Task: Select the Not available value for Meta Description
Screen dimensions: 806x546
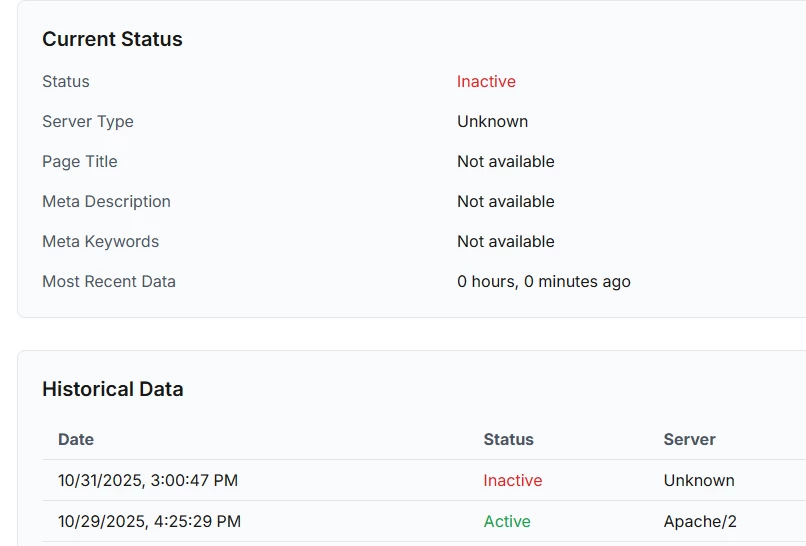Action: point(505,202)
